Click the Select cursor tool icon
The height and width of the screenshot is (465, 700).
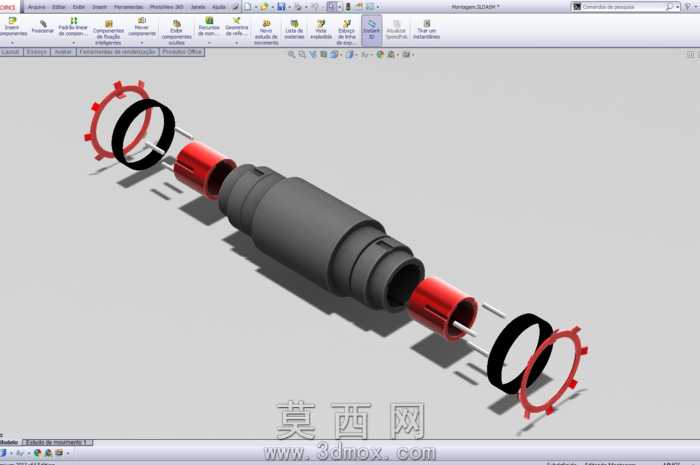332,7
